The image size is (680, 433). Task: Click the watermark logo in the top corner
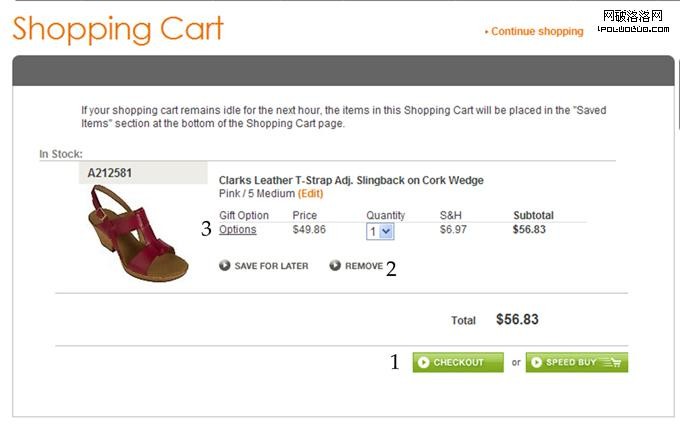click(x=632, y=20)
